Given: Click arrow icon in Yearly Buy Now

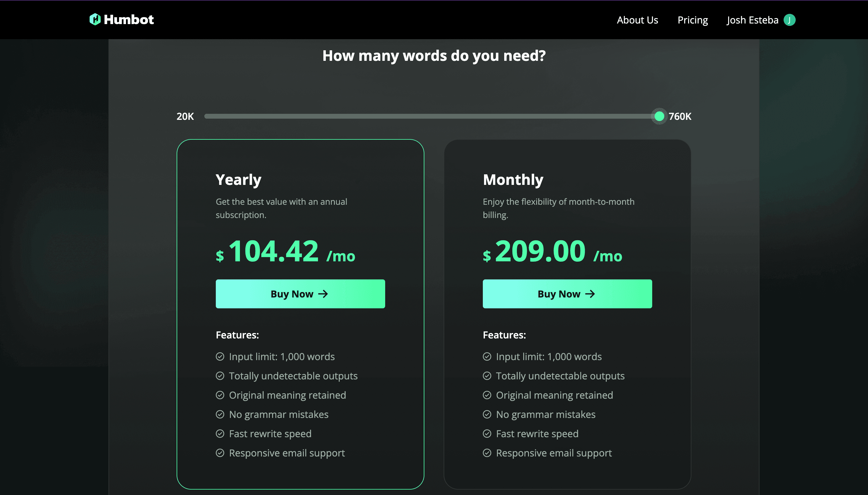Looking at the screenshot, I should [x=323, y=294].
